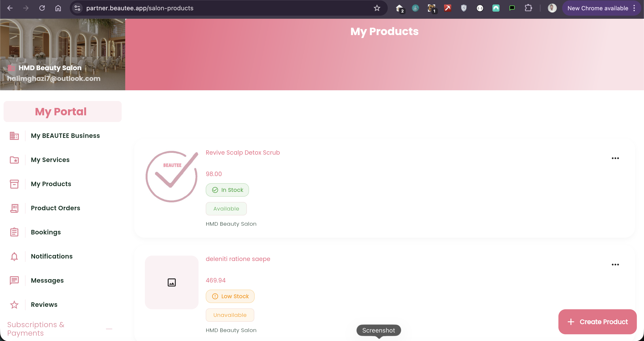Click the Messages chat icon
Image resolution: width=644 pixels, height=341 pixels.
click(14, 280)
